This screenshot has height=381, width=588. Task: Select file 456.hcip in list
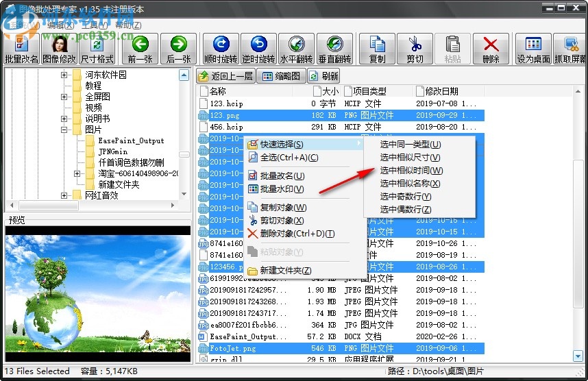341,127
